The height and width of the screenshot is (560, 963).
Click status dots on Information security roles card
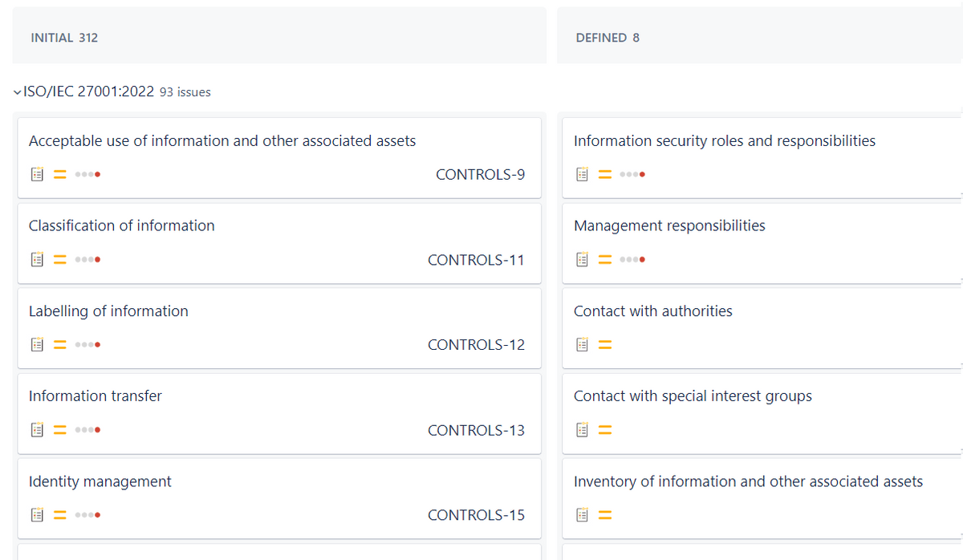point(632,174)
